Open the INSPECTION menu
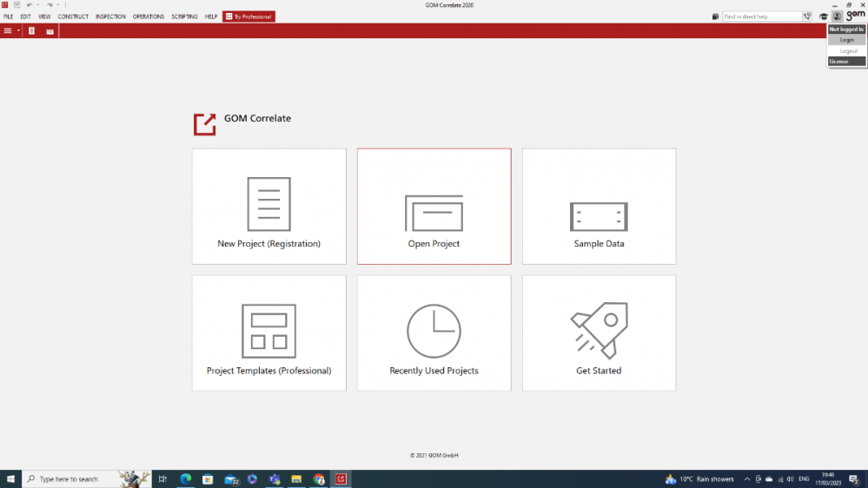Image resolution: width=868 pixels, height=488 pixels. click(x=110, y=16)
